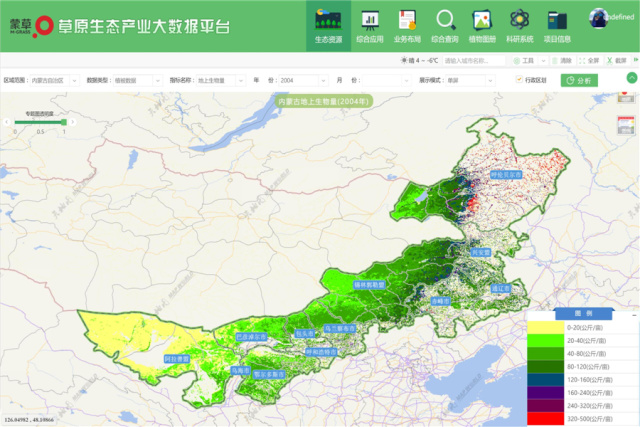The width and height of the screenshot is (640, 427).
Task: Open the 科研系统 module
Action: tap(519, 25)
